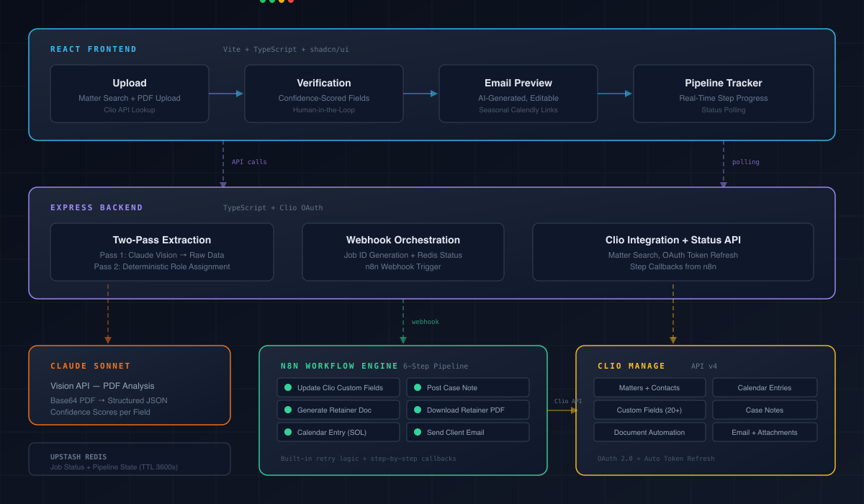This screenshot has width=864, height=504.
Task: Select the Webhook Orchestration box
Action: point(403,252)
